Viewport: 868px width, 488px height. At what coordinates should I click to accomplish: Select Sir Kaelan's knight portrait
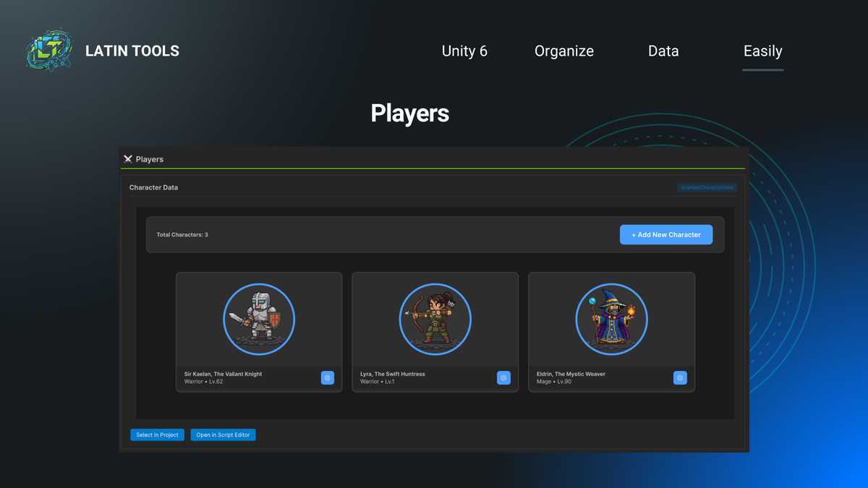click(258, 319)
